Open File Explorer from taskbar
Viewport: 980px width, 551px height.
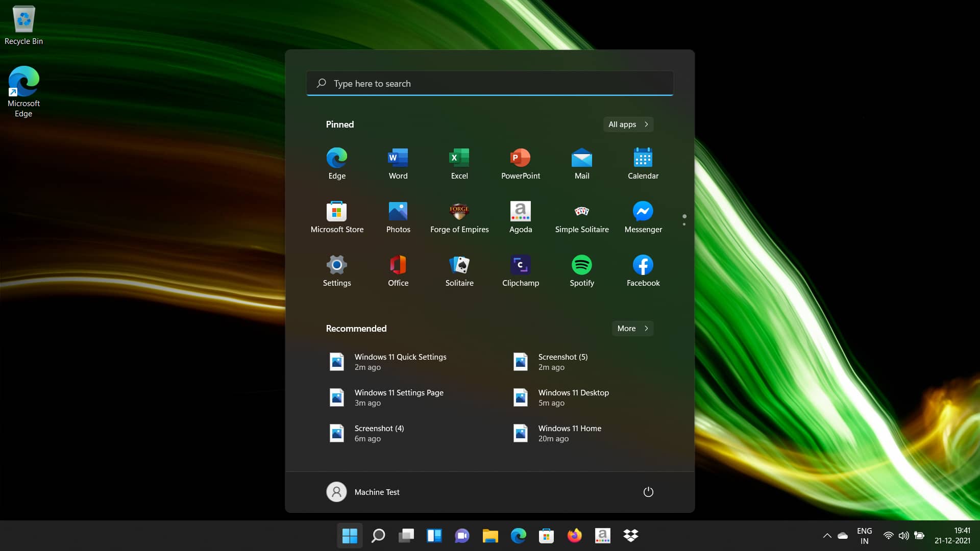[x=491, y=536]
